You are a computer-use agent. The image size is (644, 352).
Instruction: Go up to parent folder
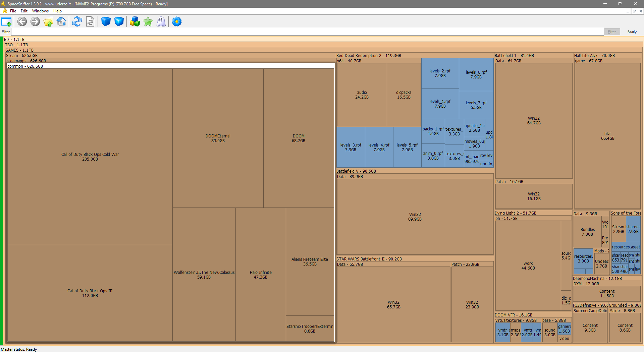[48, 22]
